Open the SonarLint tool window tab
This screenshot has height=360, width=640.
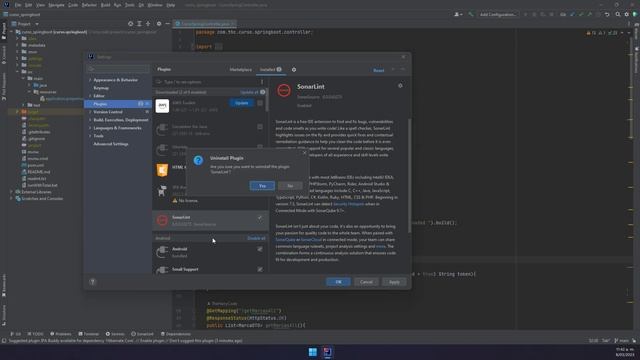(x=142, y=334)
